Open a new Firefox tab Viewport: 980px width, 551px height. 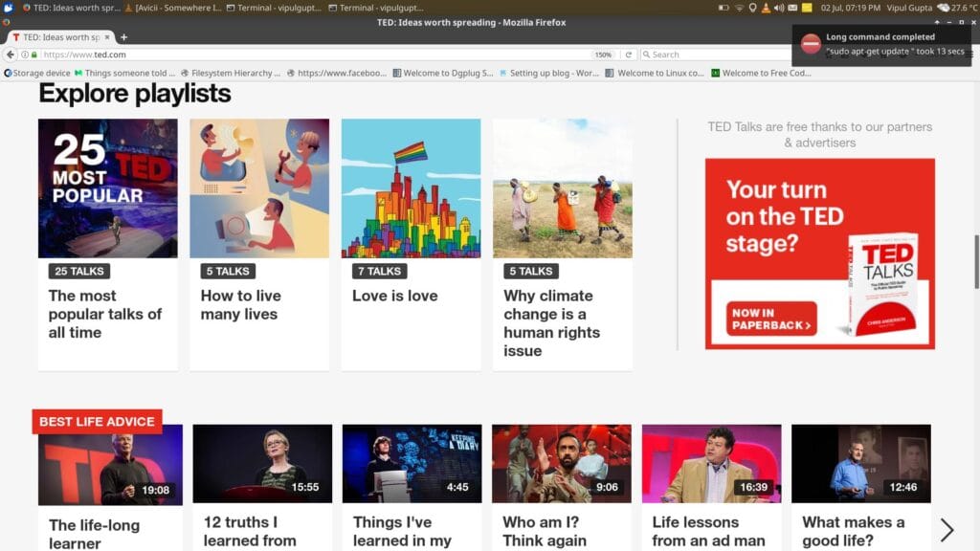[x=123, y=37]
